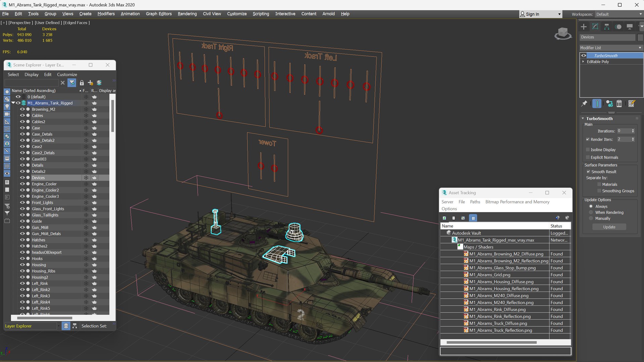
Task: Click Perspective viewport label
Action: [20, 23]
